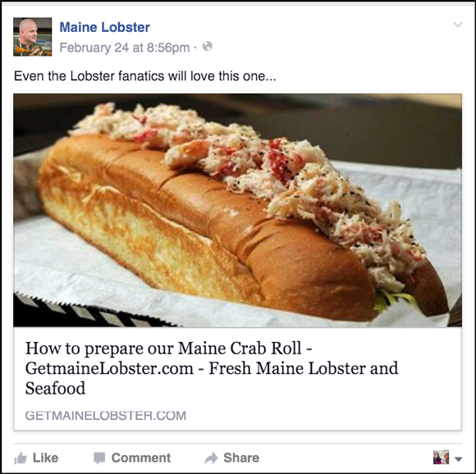Click the Share button label

tap(241, 458)
